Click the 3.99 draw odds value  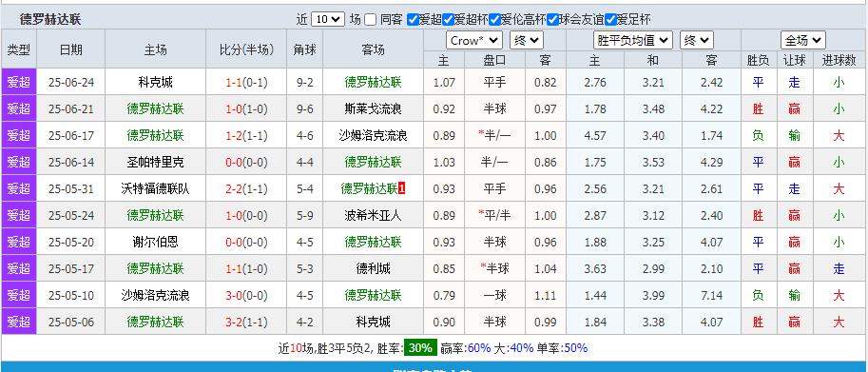(653, 295)
